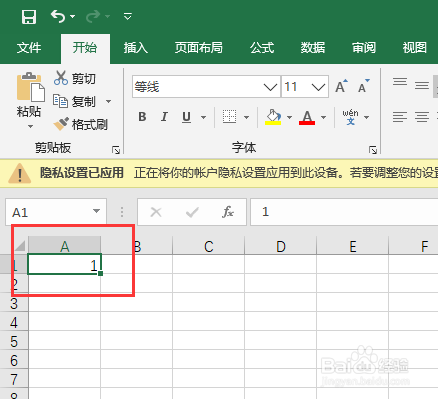Click the Undo arrow icon

click(58, 16)
